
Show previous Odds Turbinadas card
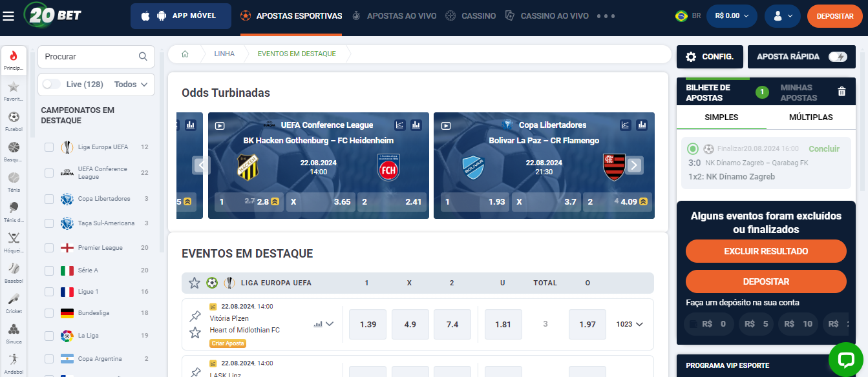point(202,166)
